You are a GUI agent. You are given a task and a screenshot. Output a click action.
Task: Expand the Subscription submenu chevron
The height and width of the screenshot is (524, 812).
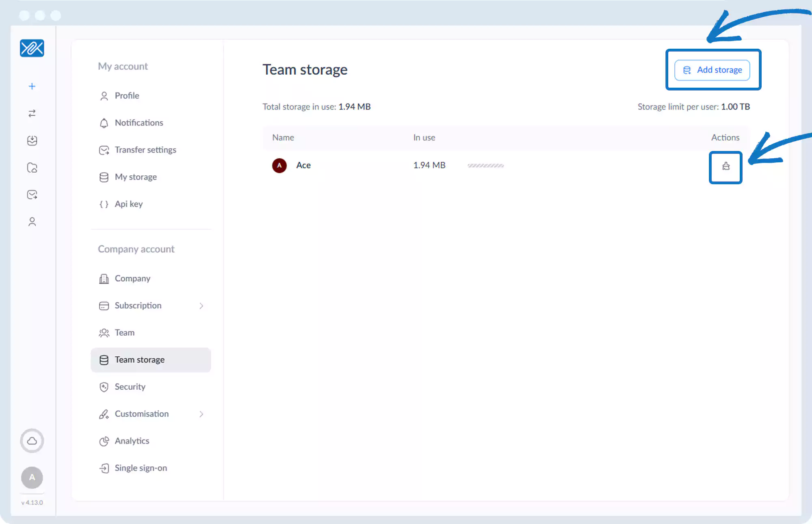click(201, 306)
